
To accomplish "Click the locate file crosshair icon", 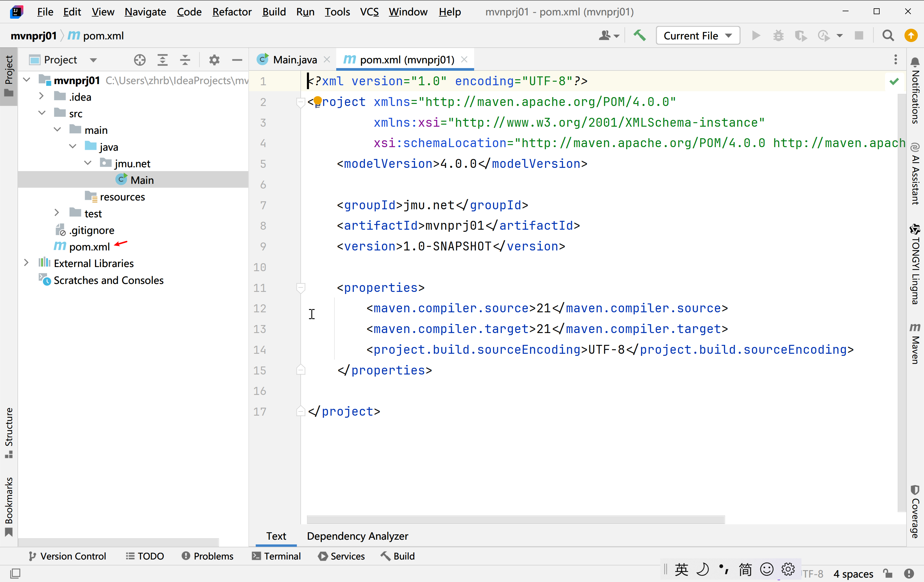I will pos(140,60).
